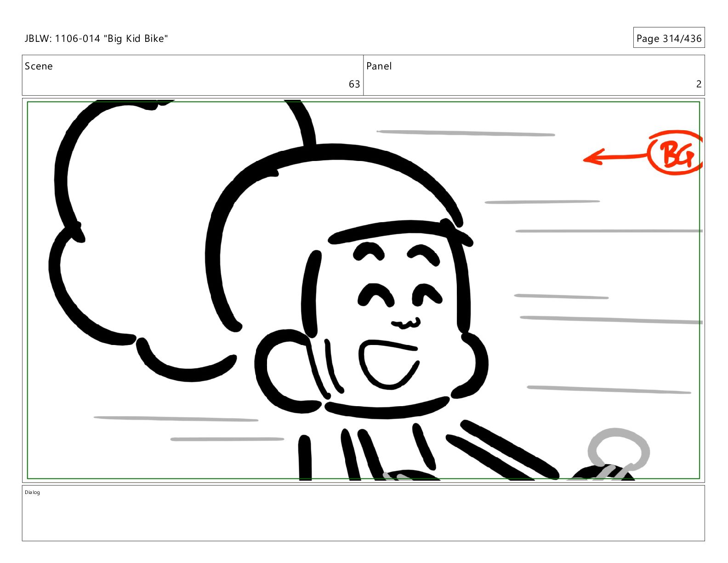Click the 'Page 314/436' page indicator
This screenshot has width=728, height=563.
[669, 38]
